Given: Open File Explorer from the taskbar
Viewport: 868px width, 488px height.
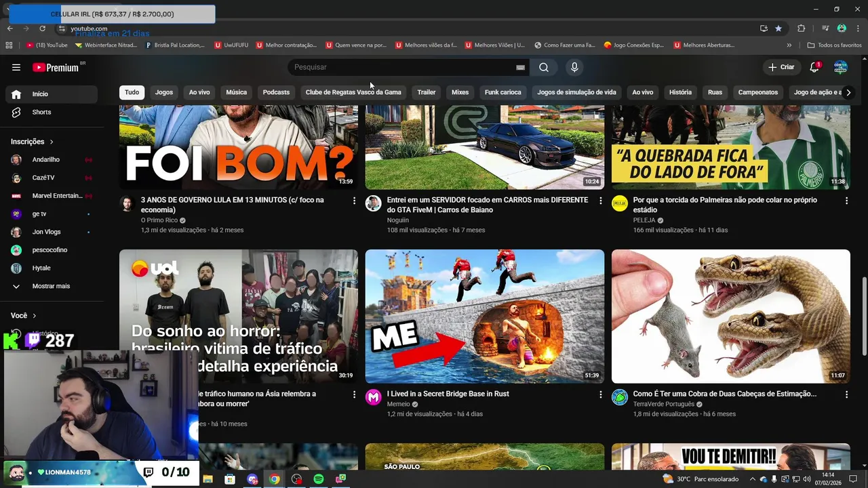Looking at the screenshot, I should pos(208,479).
